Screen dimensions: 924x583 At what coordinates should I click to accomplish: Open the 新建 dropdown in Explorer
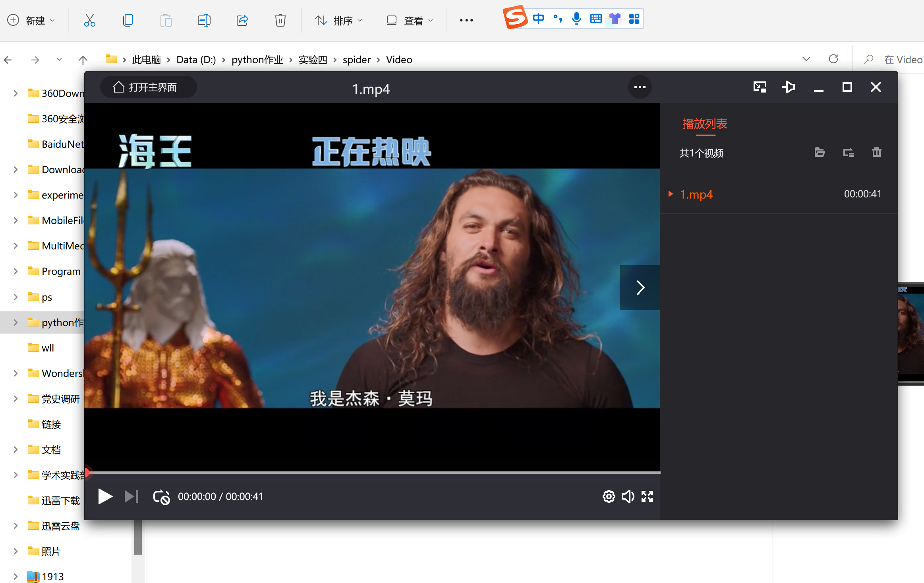(31, 20)
